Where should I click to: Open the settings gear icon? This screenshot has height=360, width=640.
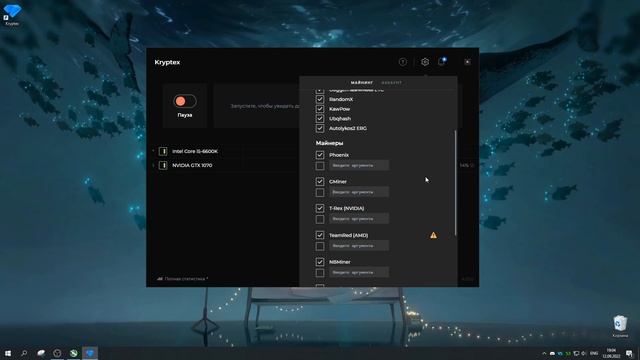point(425,62)
